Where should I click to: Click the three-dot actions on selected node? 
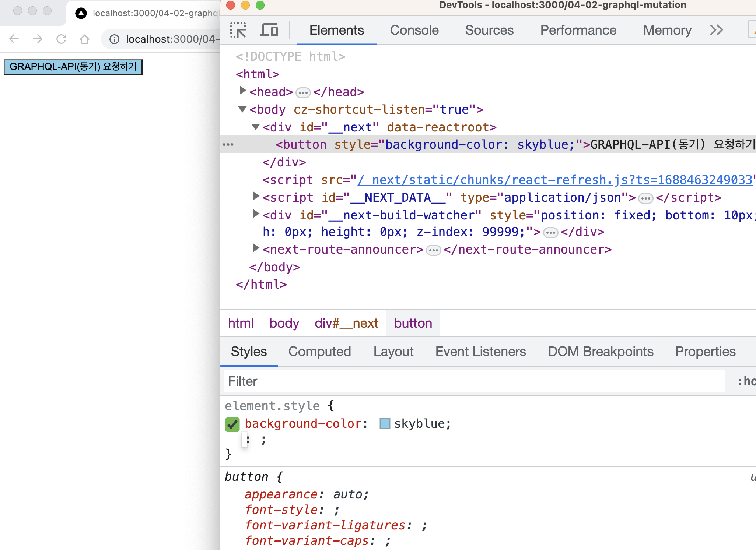pyautogui.click(x=228, y=145)
